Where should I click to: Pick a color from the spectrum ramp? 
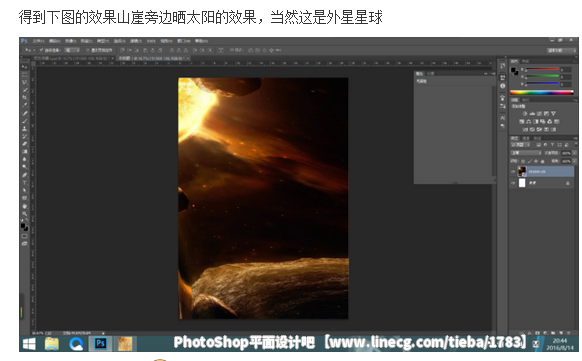coord(542,92)
